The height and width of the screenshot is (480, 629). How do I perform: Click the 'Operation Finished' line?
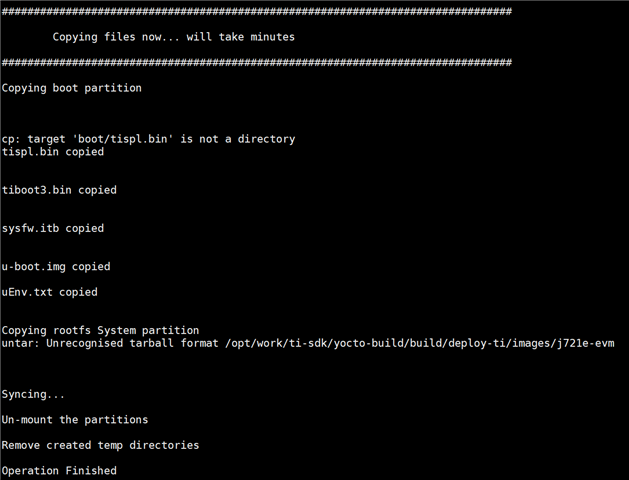[x=59, y=471]
